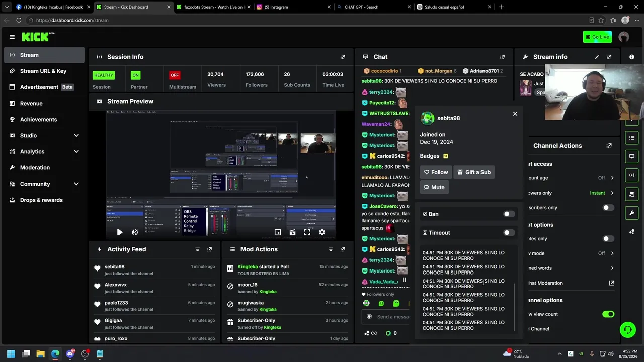Click the info icon in the right sidebar
The width and height of the screenshot is (644, 362).
pos(632,57)
